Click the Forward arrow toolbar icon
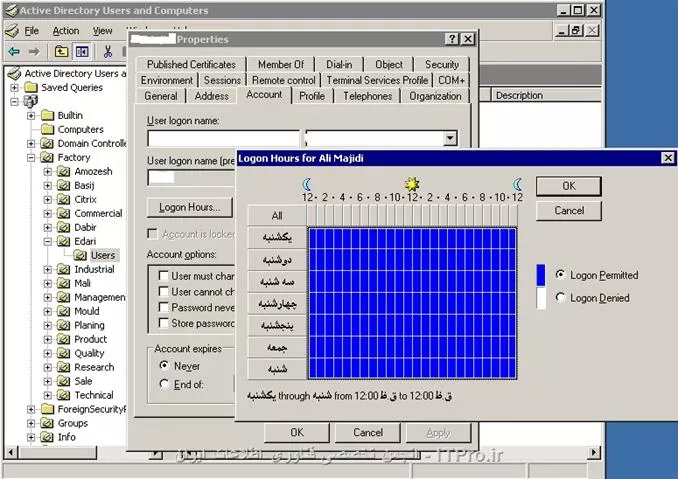Screen dimensions: 678x479 34,52
